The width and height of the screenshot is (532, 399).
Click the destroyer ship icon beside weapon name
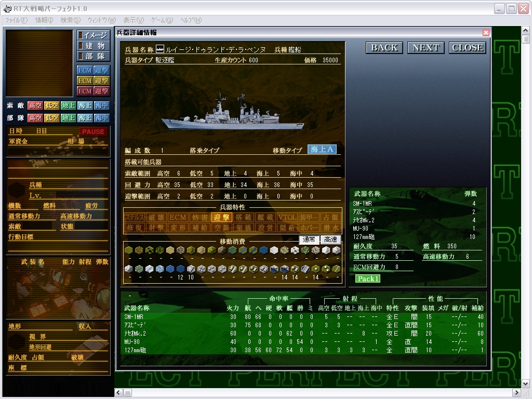click(160, 50)
